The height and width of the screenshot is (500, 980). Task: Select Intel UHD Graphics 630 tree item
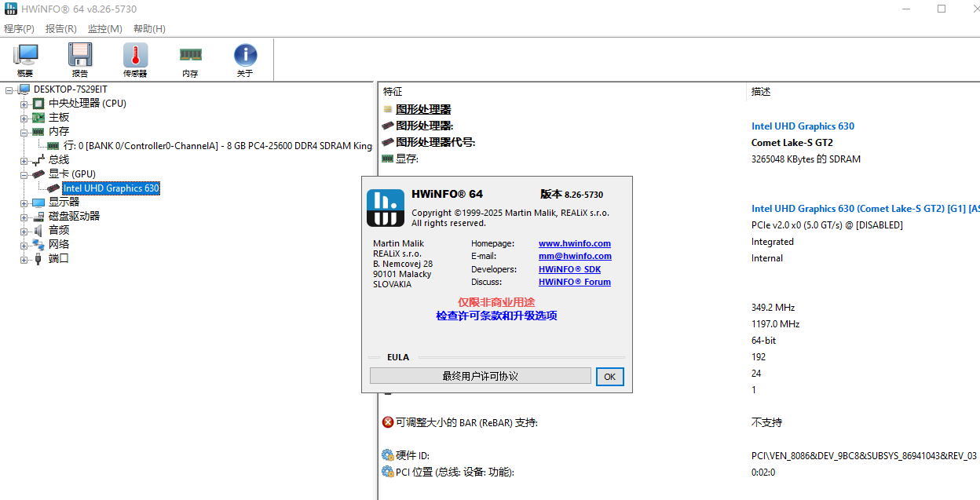(x=111, y=188)
